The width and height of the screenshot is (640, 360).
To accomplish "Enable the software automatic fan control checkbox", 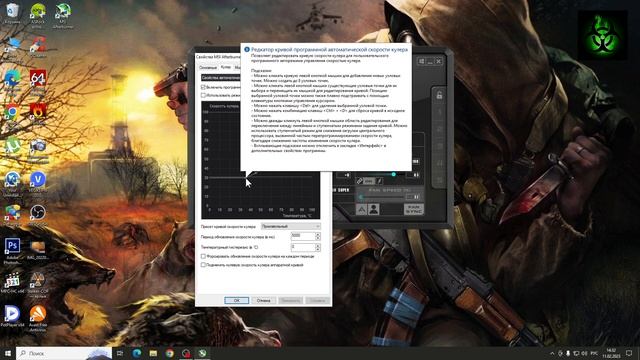I will (x=203, y=87).
